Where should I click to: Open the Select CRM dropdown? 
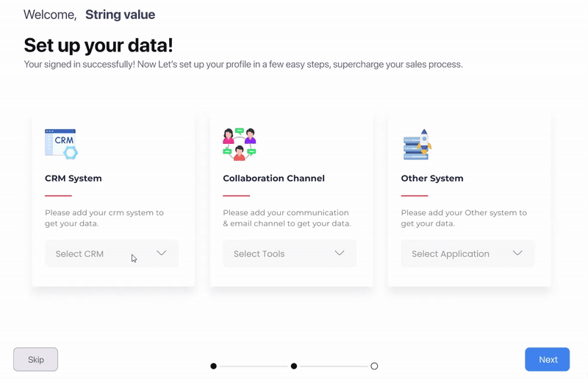[x=112, y=254]
